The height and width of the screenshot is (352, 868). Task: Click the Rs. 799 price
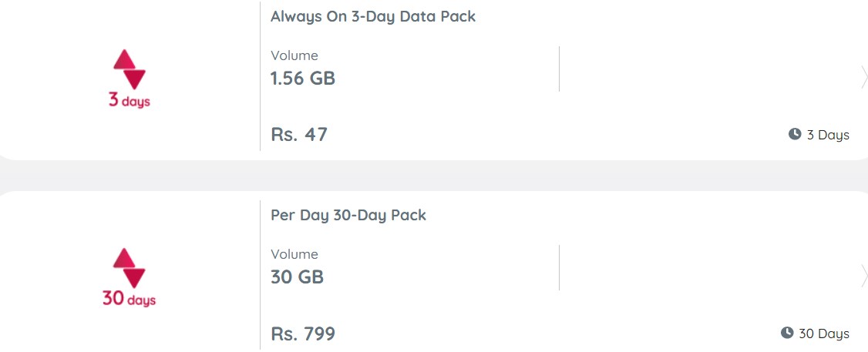(303, 334)
